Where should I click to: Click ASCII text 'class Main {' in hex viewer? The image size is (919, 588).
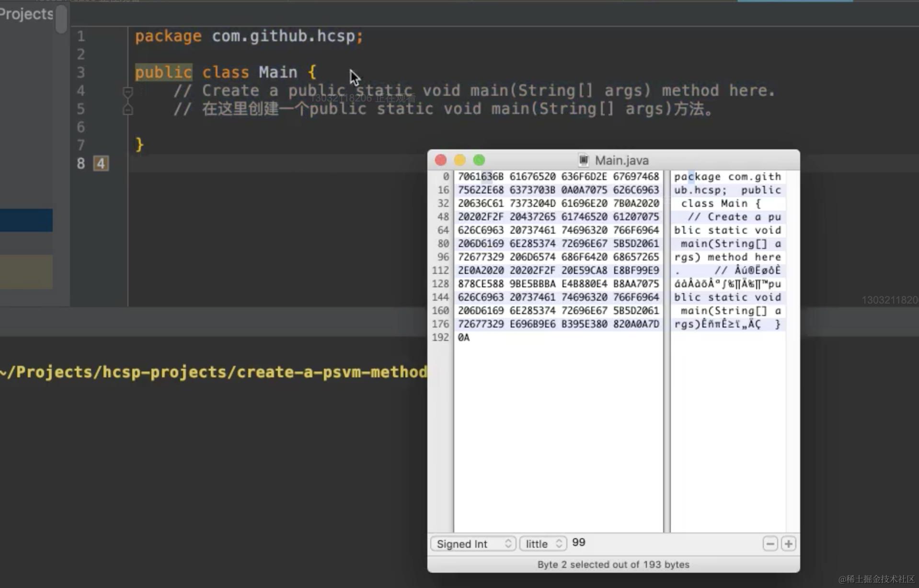(x=721, y=204)
